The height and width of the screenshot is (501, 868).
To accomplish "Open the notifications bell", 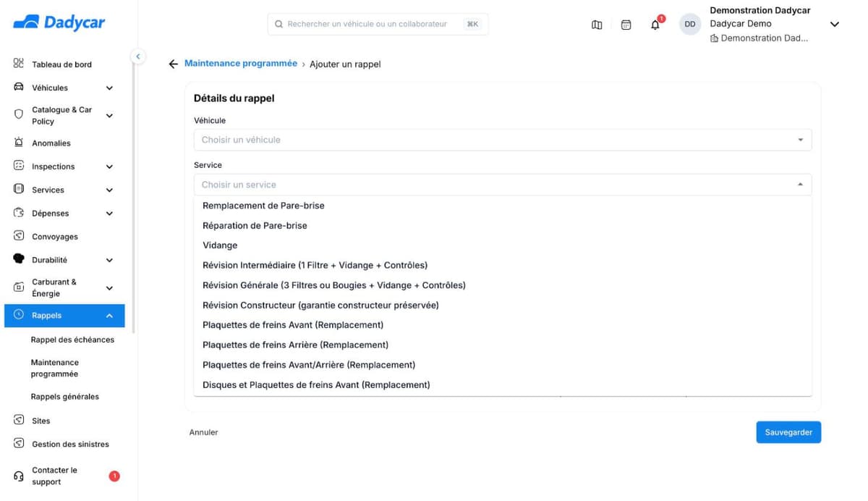I will pyautogui.click(x=655, y=25).
